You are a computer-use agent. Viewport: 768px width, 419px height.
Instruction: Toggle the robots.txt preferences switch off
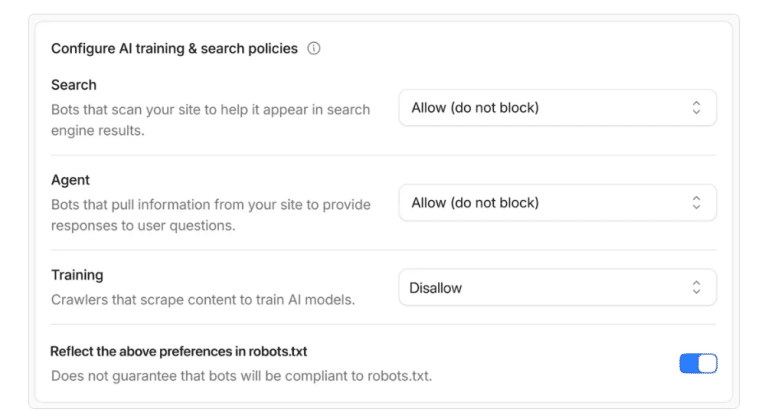(x=698, y=364)
